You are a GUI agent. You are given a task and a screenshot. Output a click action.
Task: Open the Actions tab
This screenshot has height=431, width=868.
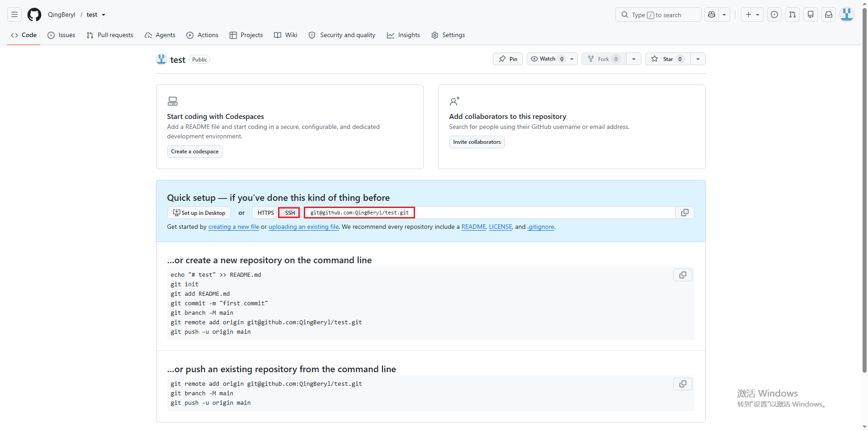pyautogui.click(x=203, y=35)
